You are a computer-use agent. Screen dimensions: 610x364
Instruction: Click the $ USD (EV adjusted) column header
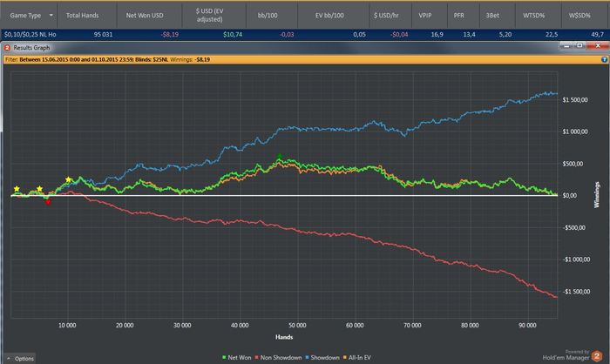pos(209,15)
